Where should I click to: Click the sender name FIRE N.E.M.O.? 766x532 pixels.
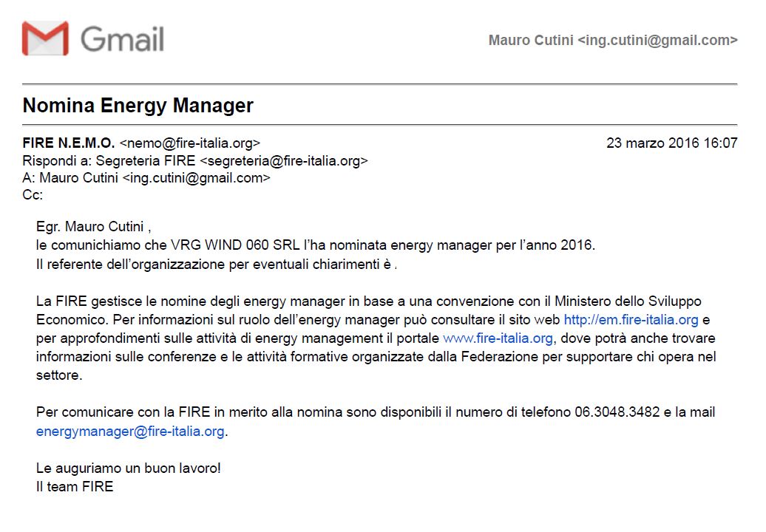(x=69, y=143)
